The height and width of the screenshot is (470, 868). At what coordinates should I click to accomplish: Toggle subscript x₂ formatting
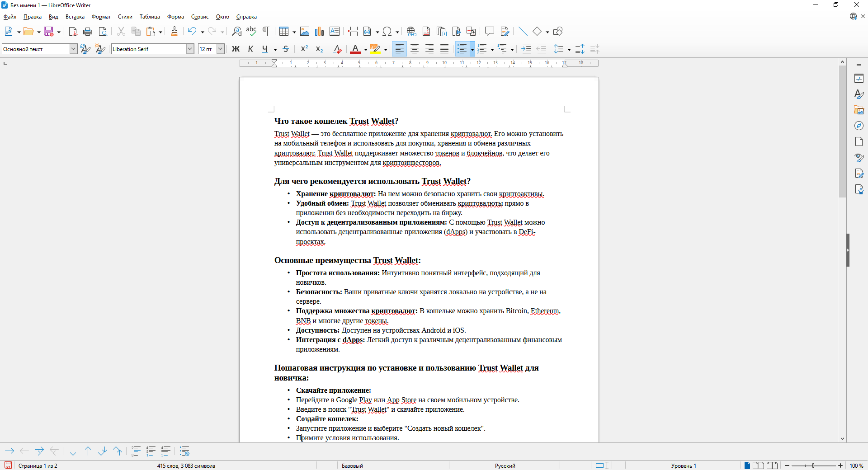319,49
